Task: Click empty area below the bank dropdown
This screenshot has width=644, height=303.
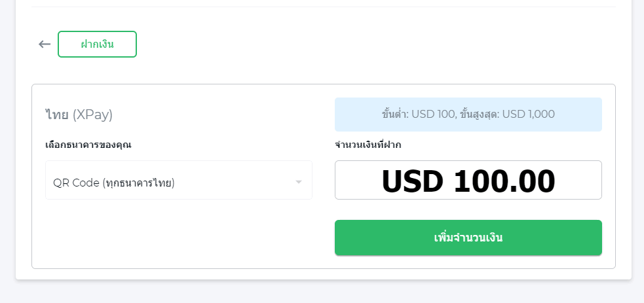Action: click(x=179, y=234)
